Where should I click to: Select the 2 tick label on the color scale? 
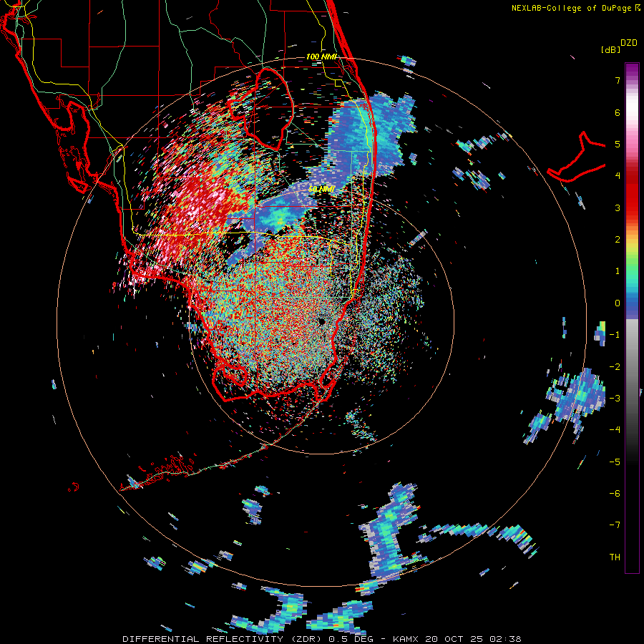(618, 239)
